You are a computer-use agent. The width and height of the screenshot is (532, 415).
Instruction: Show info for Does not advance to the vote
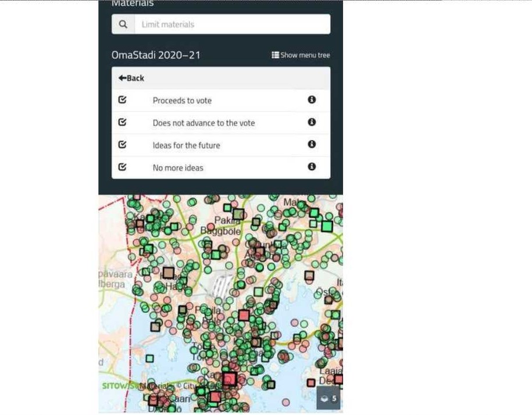coord(312,122)
